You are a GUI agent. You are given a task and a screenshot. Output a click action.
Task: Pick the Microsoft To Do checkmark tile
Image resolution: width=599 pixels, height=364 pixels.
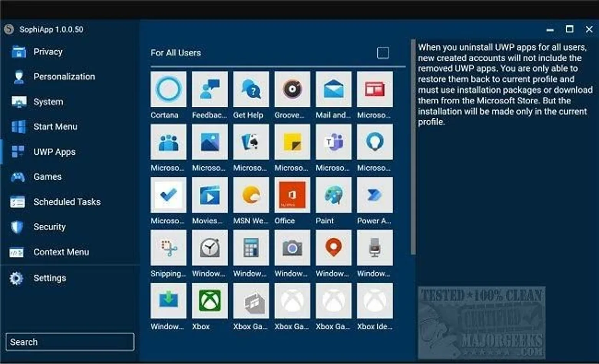(x=169, y=195)
